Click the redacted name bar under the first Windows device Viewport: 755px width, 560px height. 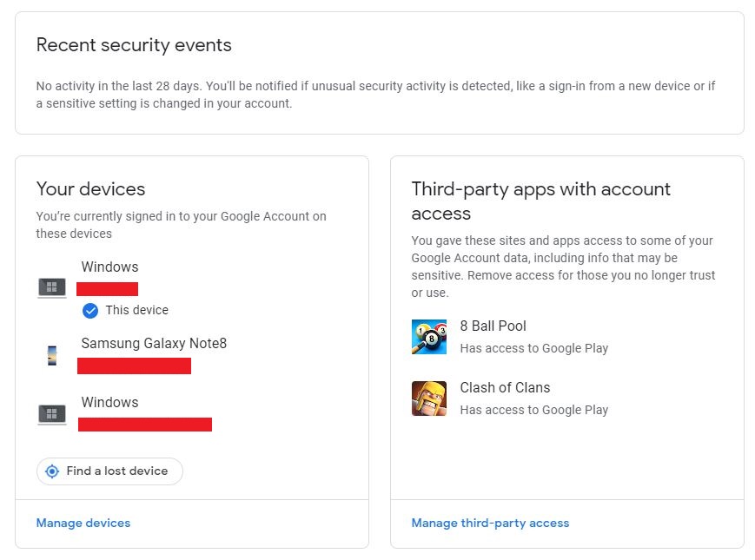click(x=108, y=288)
